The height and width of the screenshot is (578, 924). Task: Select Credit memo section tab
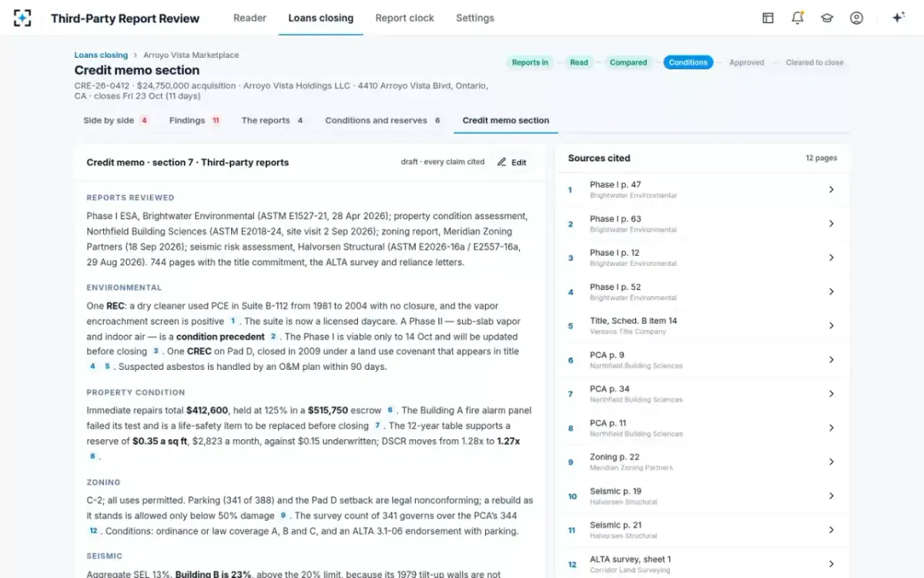pos(506,120)
